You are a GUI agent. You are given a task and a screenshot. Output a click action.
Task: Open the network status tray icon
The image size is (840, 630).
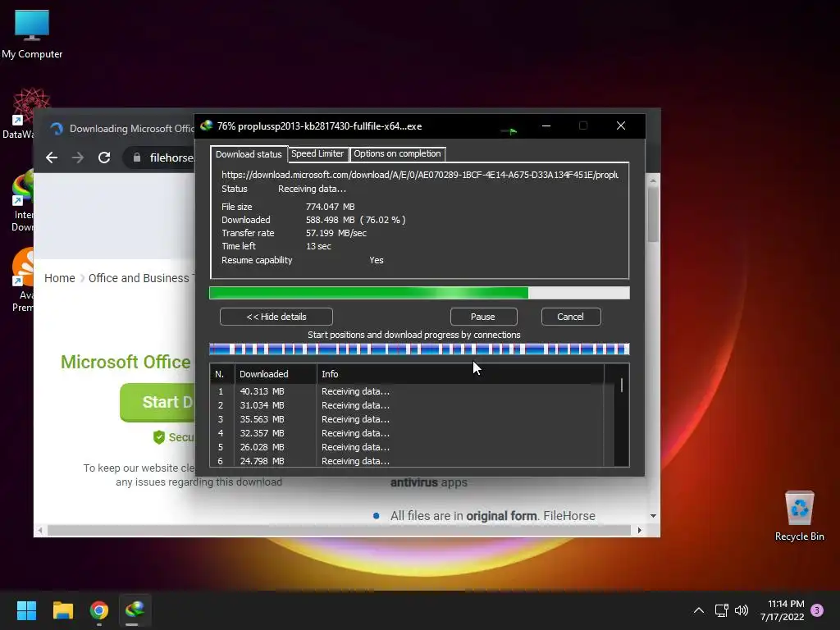click(x=721, y=610)
